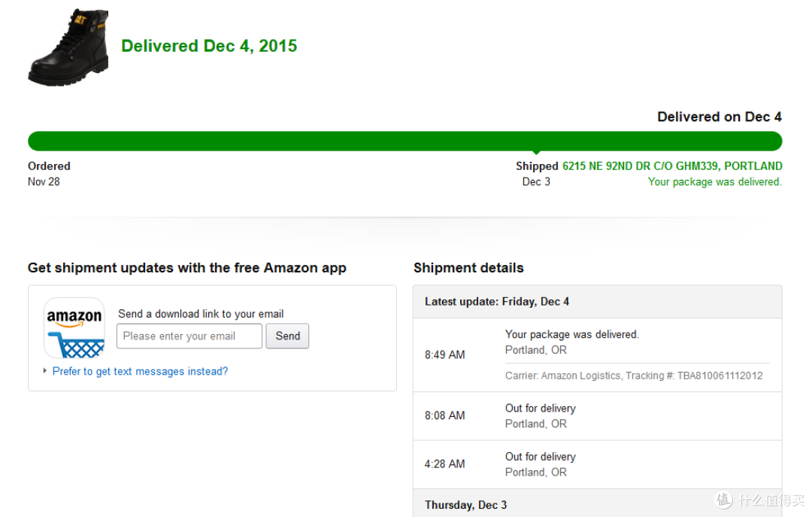
Task: Click tracking number TBA810061112012
Action: (x=720, y=376)
